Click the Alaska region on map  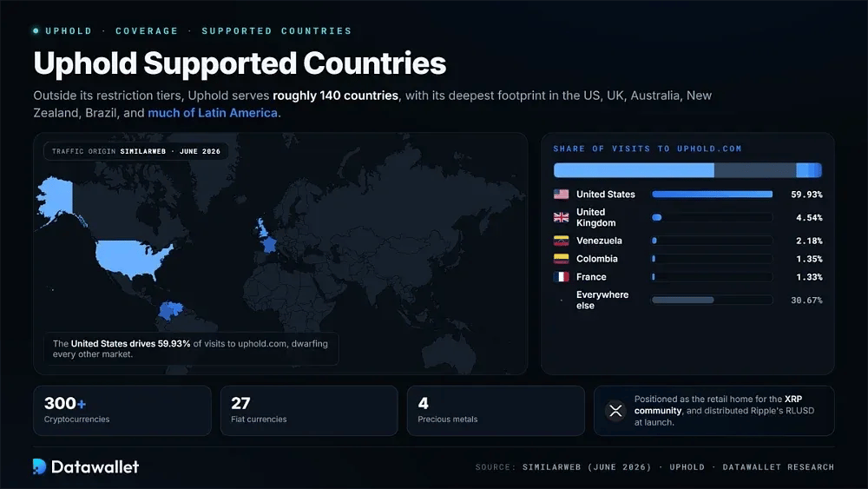56,198
